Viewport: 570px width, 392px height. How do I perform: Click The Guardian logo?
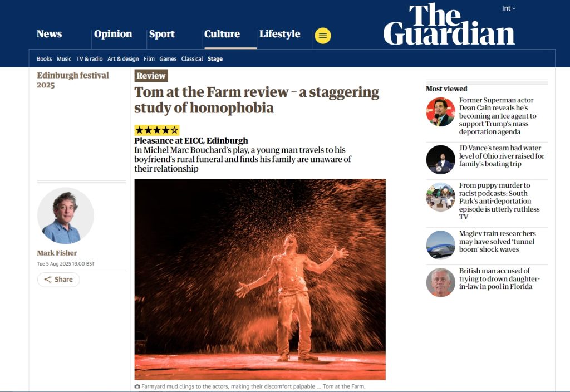point(449,24)
